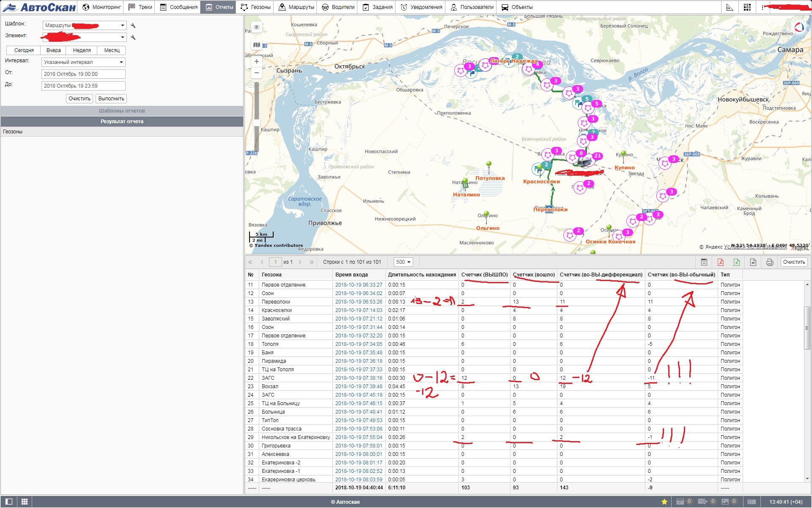The width and height of the screenshot is (812, 508).
Task: Click the apps grid icon in top bar
Action: [747, 7]
